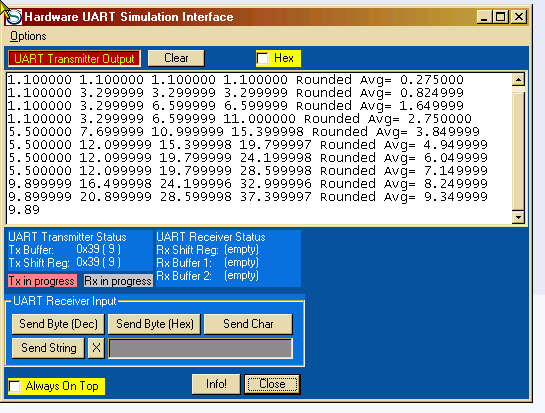Open the Info! dialog
Viewport: 545px width, 413px height.
[216, 384]
